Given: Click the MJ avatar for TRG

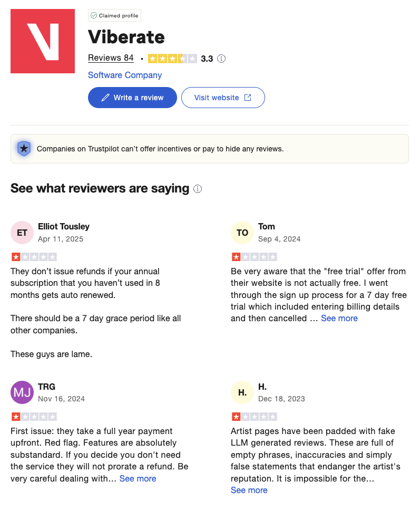Looking at the screenshot, I should point(22,392).
